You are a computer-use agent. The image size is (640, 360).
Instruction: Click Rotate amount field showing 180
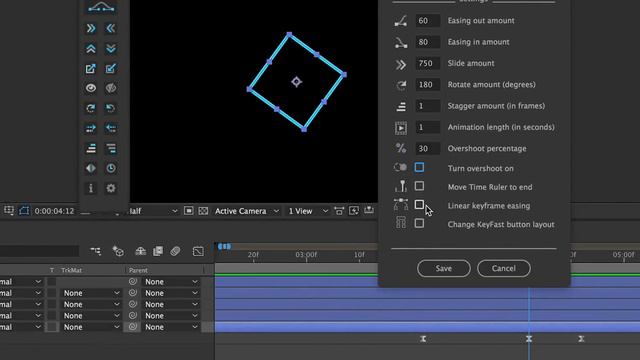click(x=427, y=84)
